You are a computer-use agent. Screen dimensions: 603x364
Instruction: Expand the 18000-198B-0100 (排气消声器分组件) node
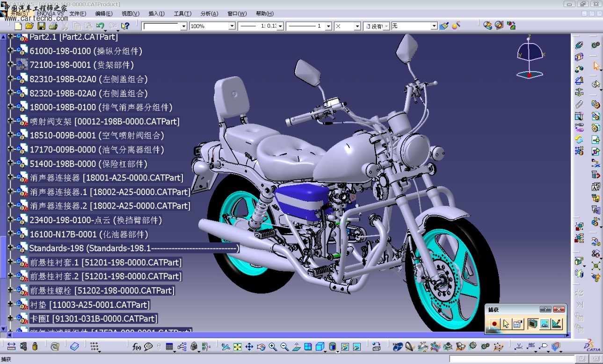pyautogui.click(x=10, y=107)
